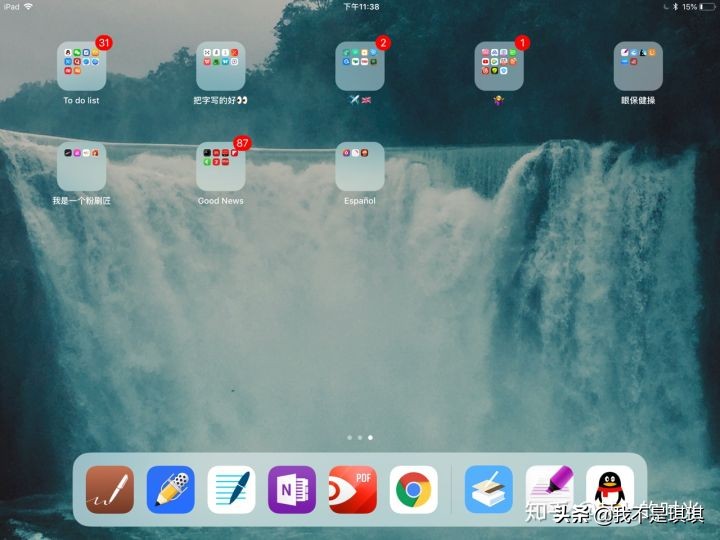The image size is (720, 540).
Task: Tap the 下午11:38 clock
Action: [x=361, y=7]
